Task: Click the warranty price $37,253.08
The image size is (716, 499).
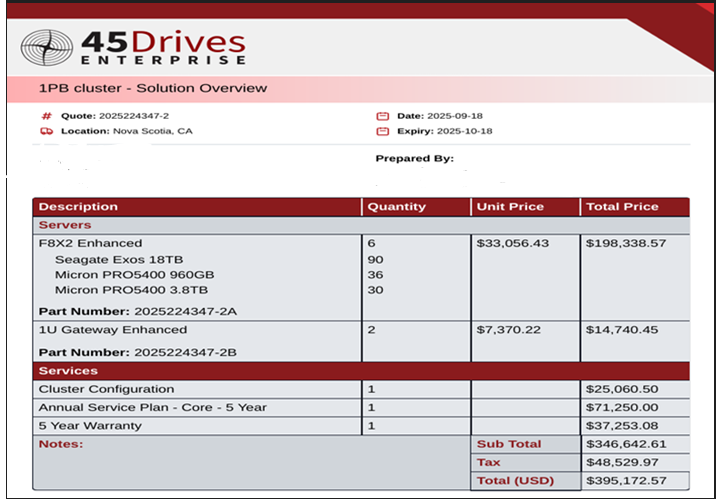Action: coord(622,425)
